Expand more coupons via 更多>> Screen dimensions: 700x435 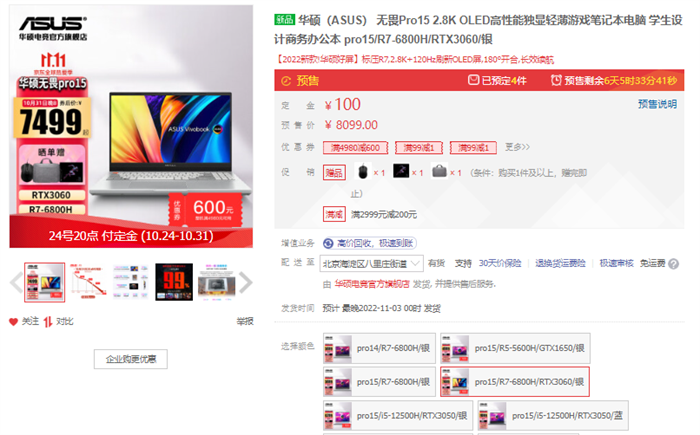click(517, 147)
